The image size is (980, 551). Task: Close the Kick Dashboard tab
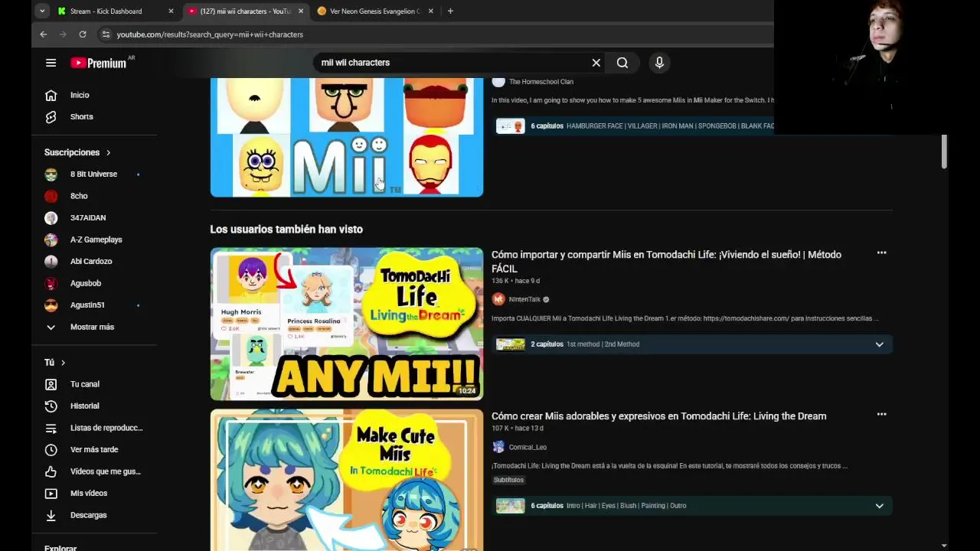click(x=171, y=11)
